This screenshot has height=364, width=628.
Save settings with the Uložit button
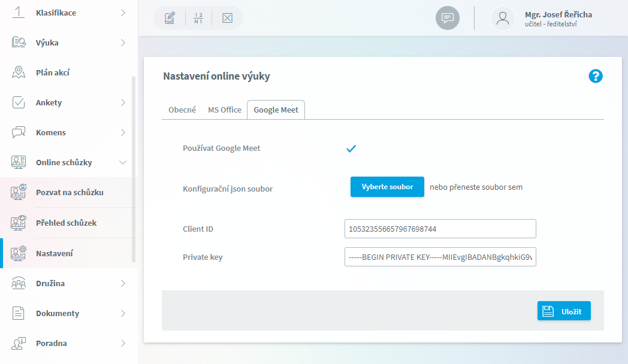click(564, 311)
